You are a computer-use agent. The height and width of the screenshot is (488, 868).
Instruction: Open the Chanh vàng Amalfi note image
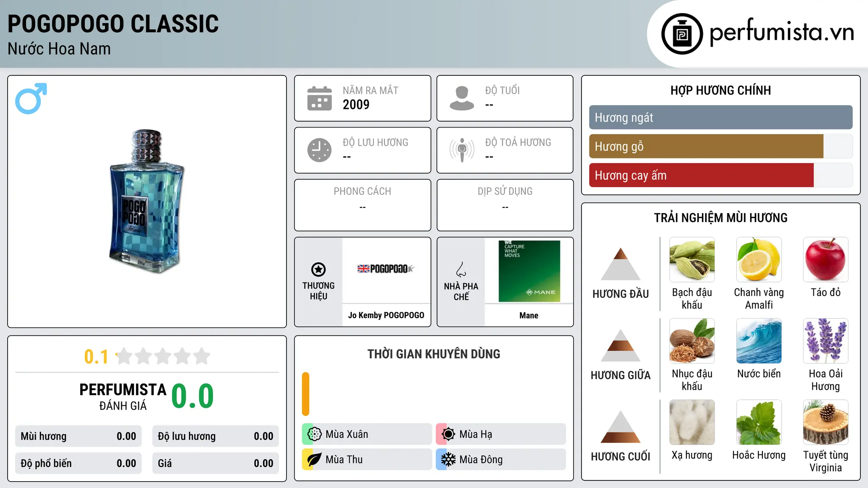[x=759, y=260]
